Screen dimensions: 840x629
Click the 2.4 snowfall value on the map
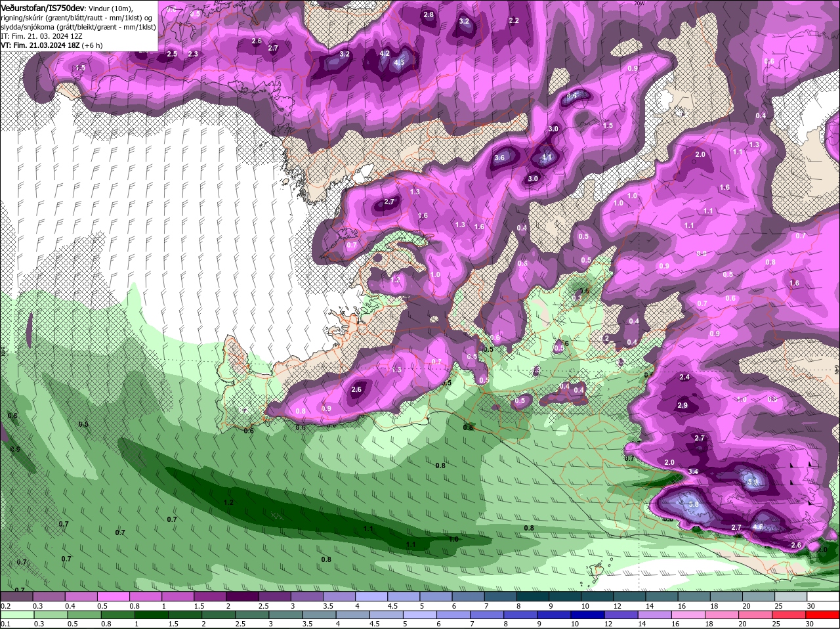point(684,377)
